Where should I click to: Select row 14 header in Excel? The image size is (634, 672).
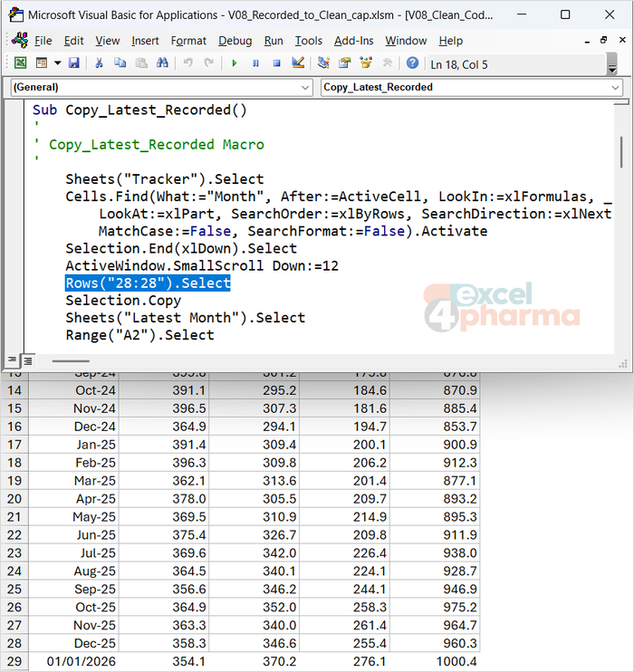(x=14, y=390)
